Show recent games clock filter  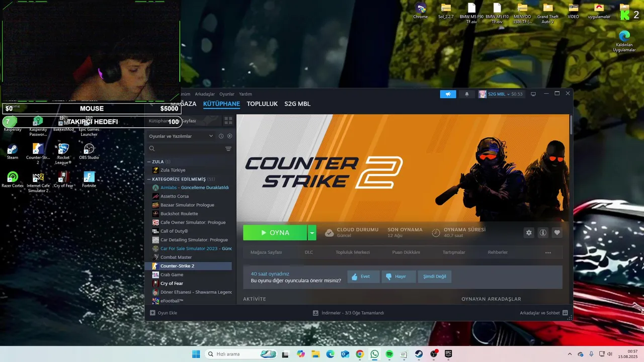pos(221,136)
